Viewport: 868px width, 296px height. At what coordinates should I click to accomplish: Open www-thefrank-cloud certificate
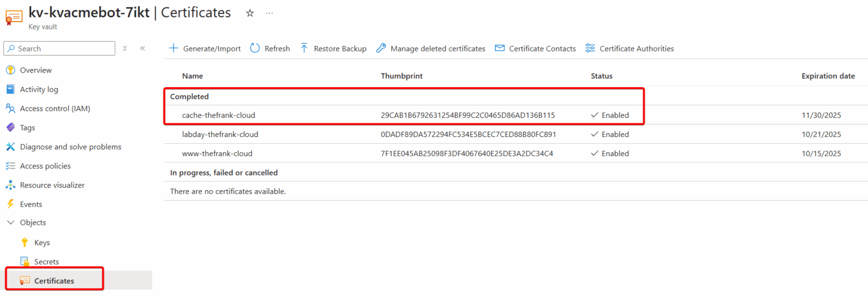pos(217,153)
